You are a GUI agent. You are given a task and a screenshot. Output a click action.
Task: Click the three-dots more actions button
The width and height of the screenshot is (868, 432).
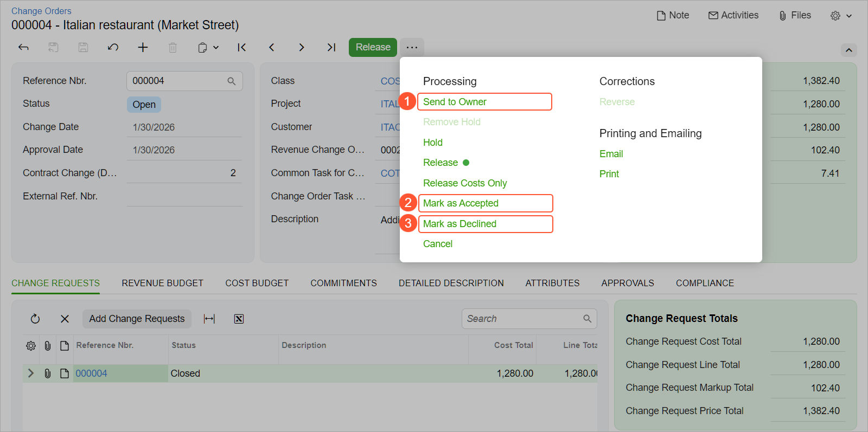(x=412, y=47)
